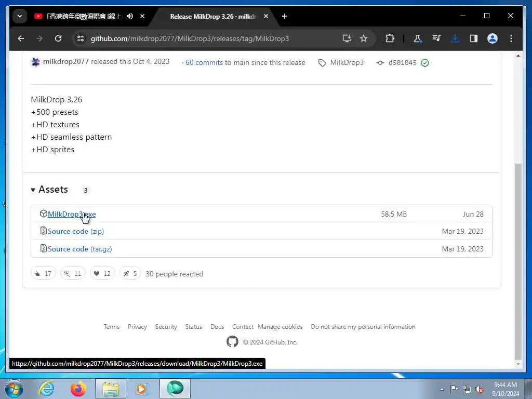The height and width of the screenshot is (399, 532).
Task: Open Privacy footer link
Action: [137, 327]
